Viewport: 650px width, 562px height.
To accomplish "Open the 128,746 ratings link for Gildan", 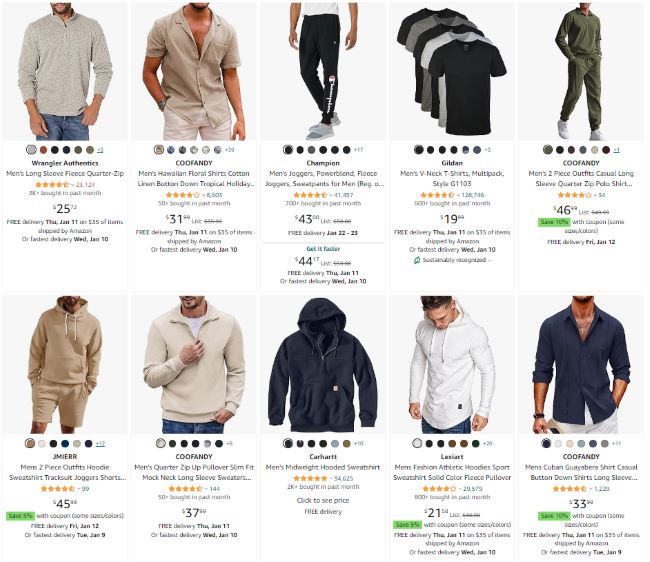I will pyautogui.click(x=473, y=195).
